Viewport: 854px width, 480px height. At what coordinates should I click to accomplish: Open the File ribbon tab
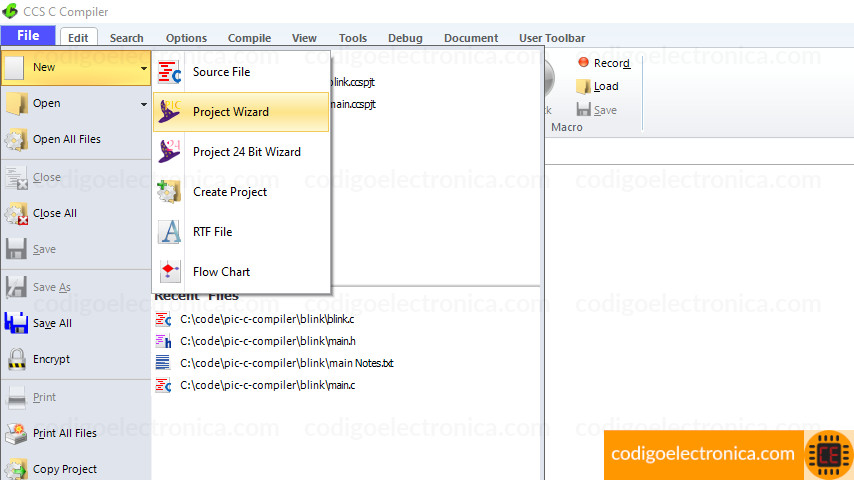coord(28,36)
